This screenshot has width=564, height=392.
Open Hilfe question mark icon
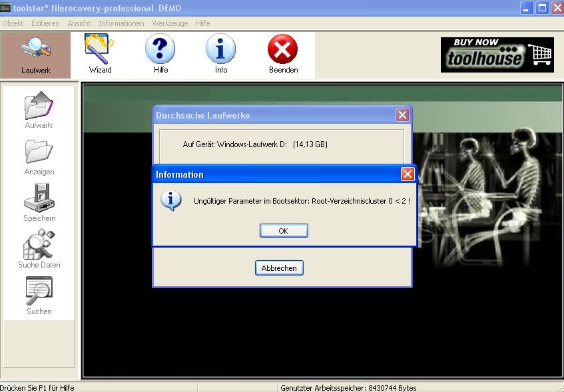pos(160,54)
